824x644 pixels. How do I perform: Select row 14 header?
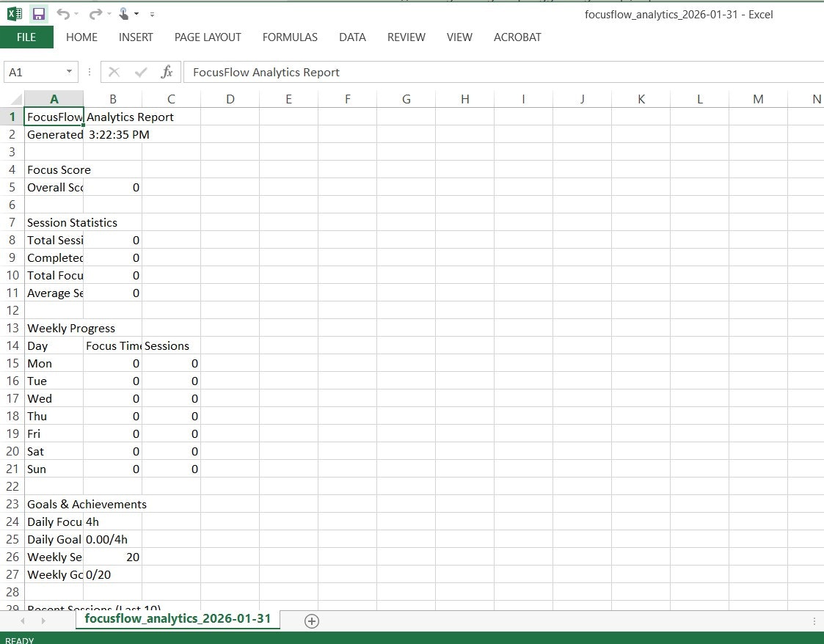tap(12, 345)
